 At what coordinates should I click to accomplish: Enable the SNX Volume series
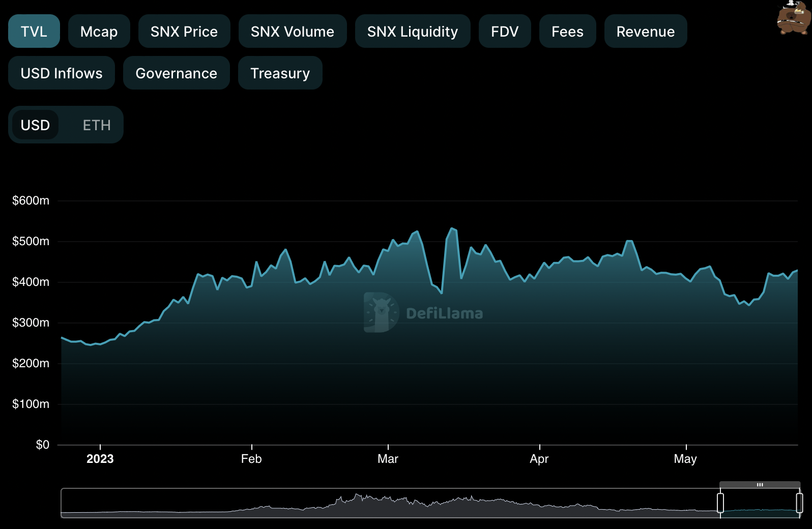click(293, 31)
